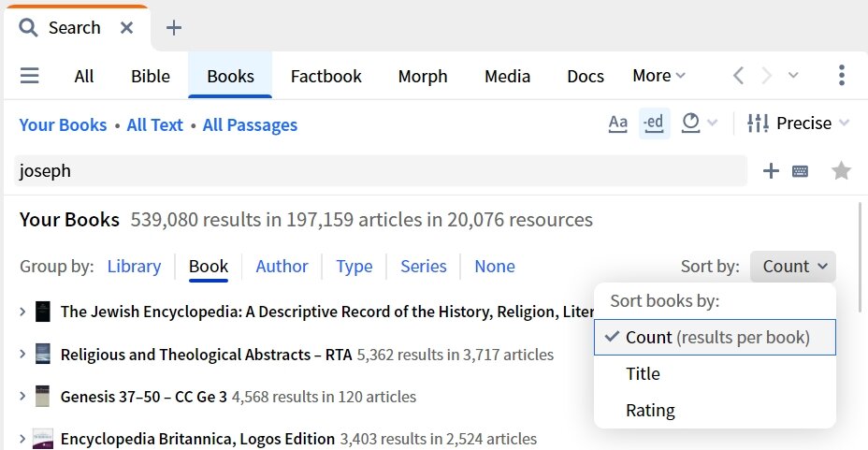Group results by Library

(x=134, y=267)
